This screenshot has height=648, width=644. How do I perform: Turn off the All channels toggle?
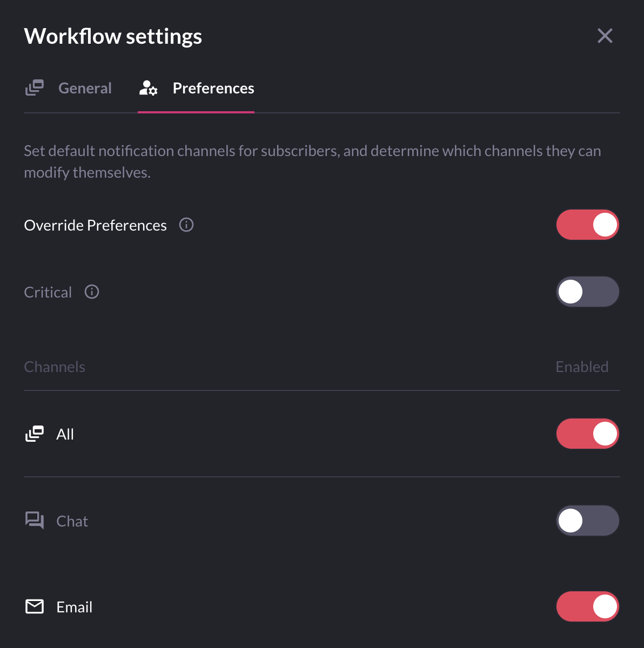click(588, 434)
